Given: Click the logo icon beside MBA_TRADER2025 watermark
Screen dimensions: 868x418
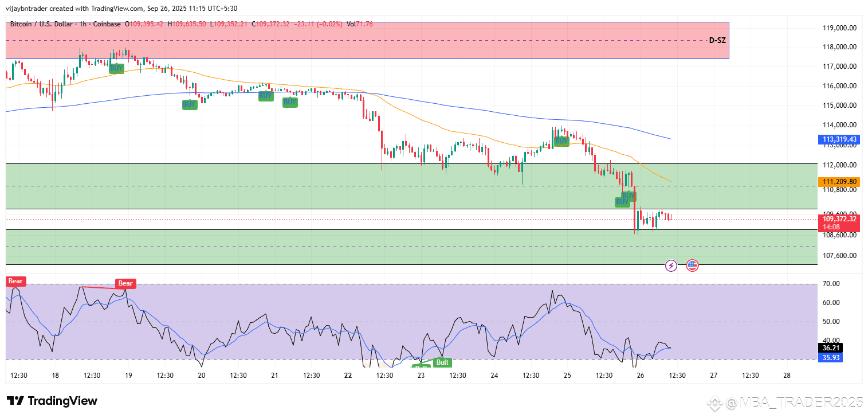Looking at the screenshot, I should [714, 404].
